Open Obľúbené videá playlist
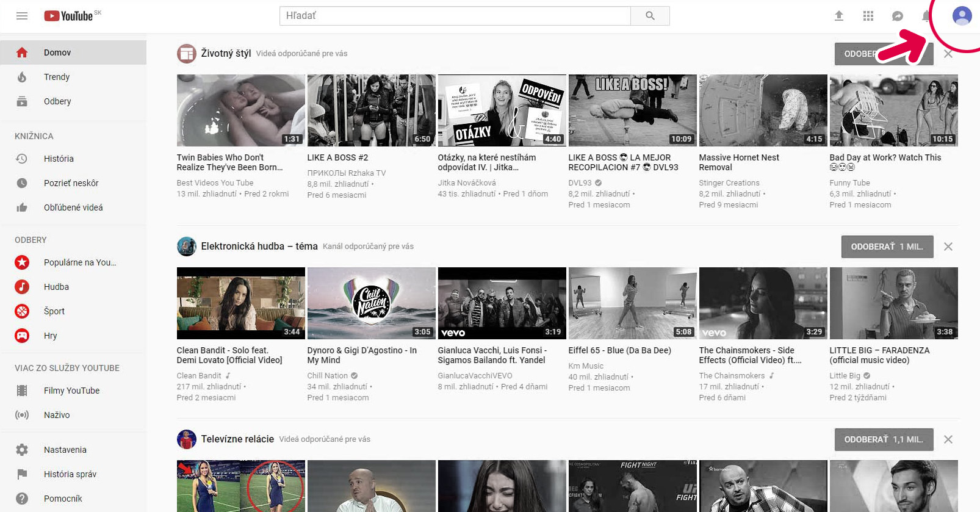 coord(73,207)
